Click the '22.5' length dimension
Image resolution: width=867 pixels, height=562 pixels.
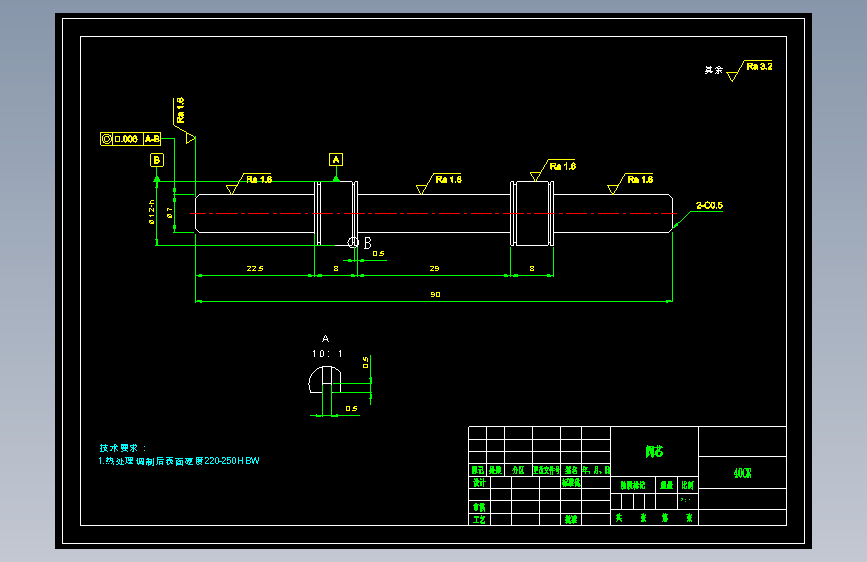[x=255, y=268]
